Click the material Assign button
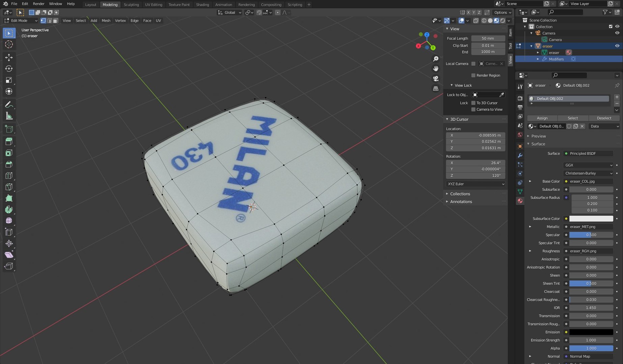The width and height of the screenshot is (623, 364). point(542,118)
